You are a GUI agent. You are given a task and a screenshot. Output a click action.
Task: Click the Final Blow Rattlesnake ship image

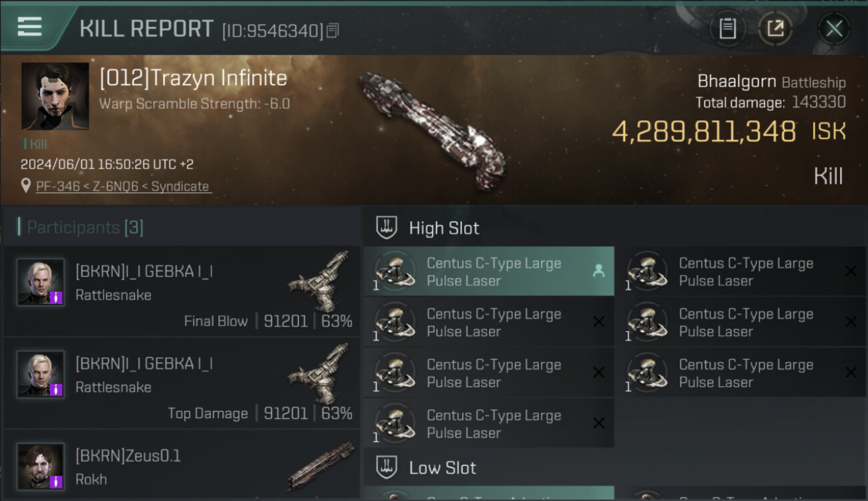pos(320,281)
